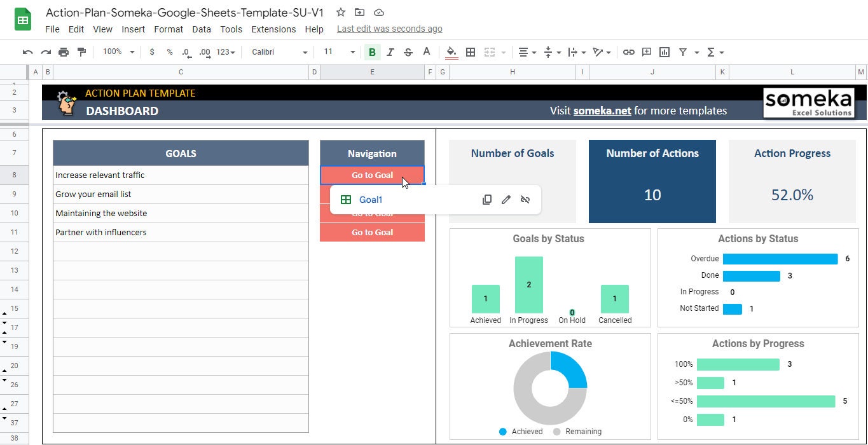Open the Extensions menu
Image resolution: width=868 pixels, height=445 pixels.
pos(273,29)
